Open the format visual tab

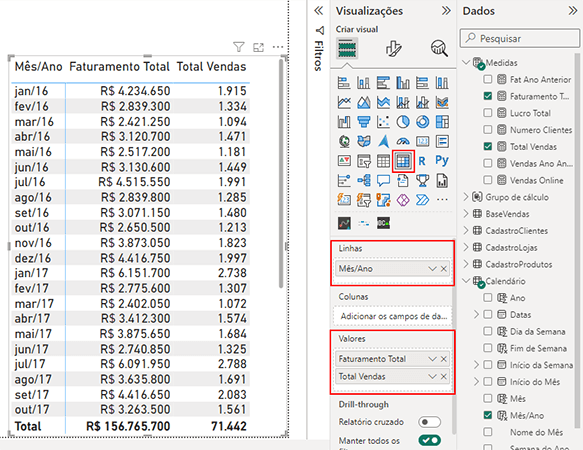[x=393, y=49]
